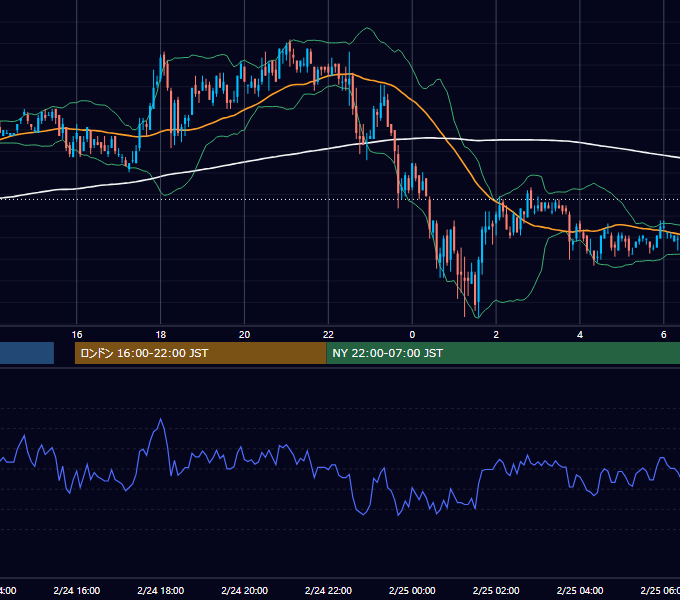Image resolution: width=680 pixels, height=600 pixels.
Task: Click the 6 hour label on price chart
Action: (664, 334)
